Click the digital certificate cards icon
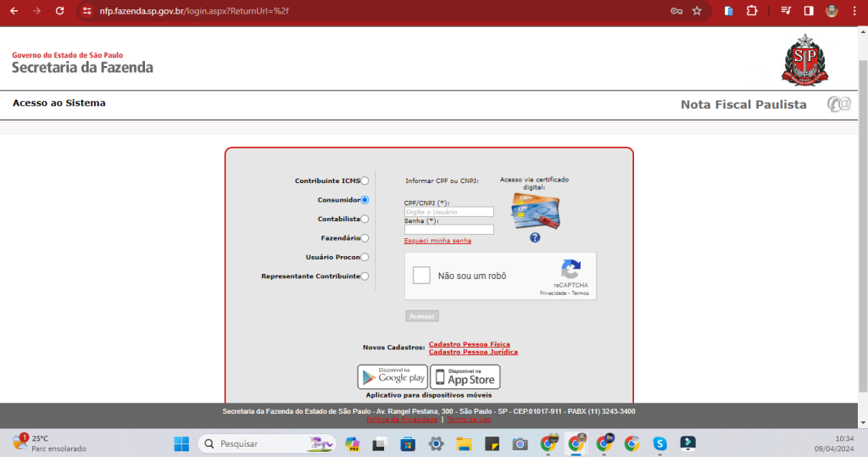 [535, 211]
